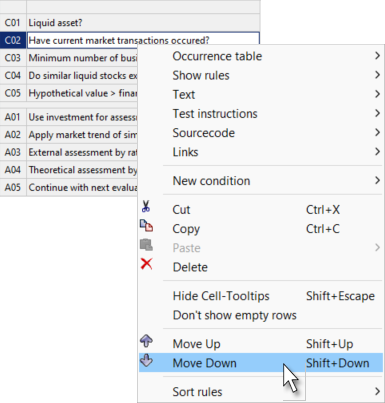
Task: Select row header A01
Action: click(13, 117)
